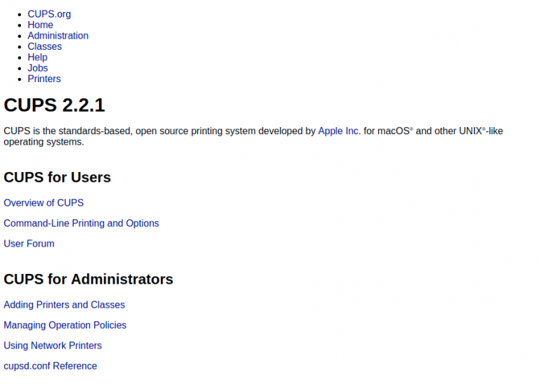The image size is (540, 392).
Task: Visit the User Forum link
Action: pyautogui.click(x=29, y=244)
